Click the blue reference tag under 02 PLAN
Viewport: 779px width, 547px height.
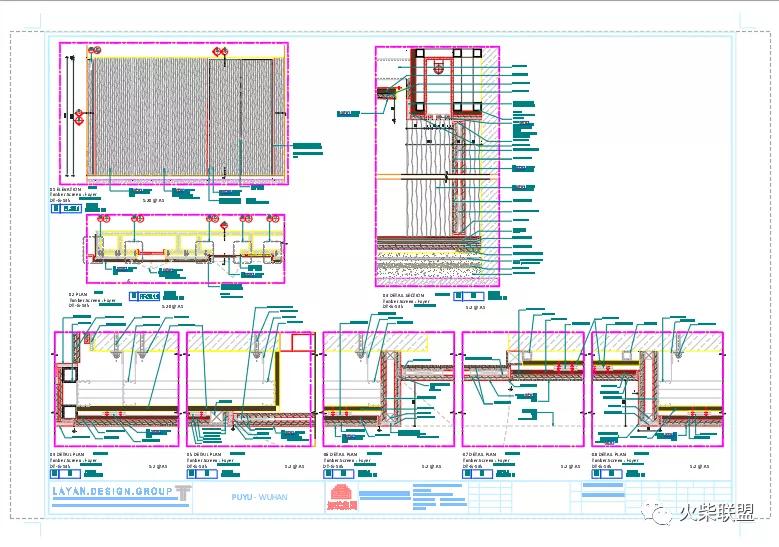(144, 297)
